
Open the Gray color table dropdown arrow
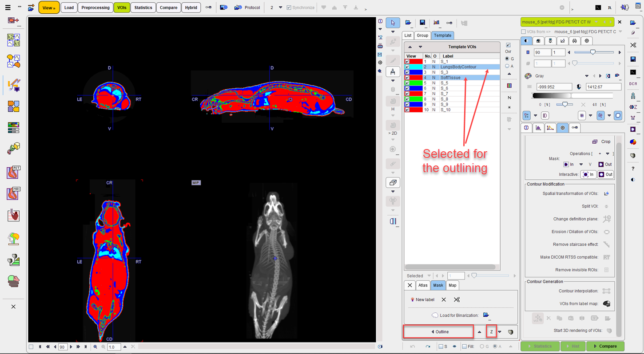pos(587,76)
